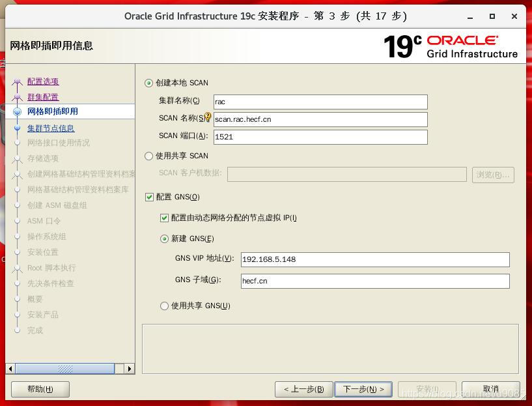Click the GNS VIP 地址 input field
Image resolution: width=532 pixels, height=406 pixels.
coord(375,259)
